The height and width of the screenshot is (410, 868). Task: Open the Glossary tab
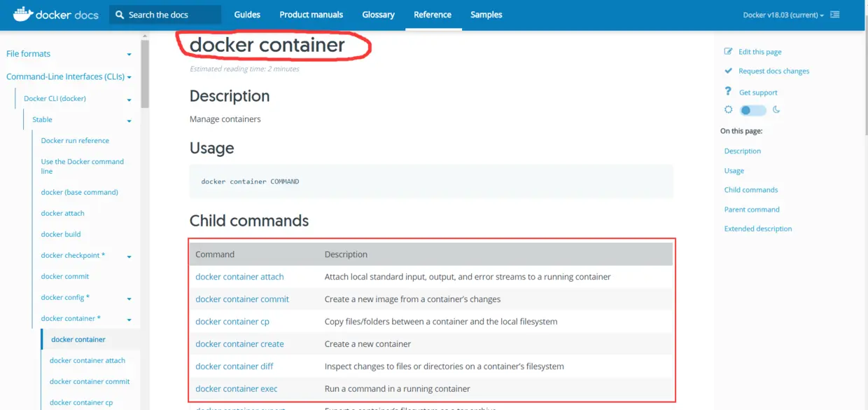[x=379, y=15]
